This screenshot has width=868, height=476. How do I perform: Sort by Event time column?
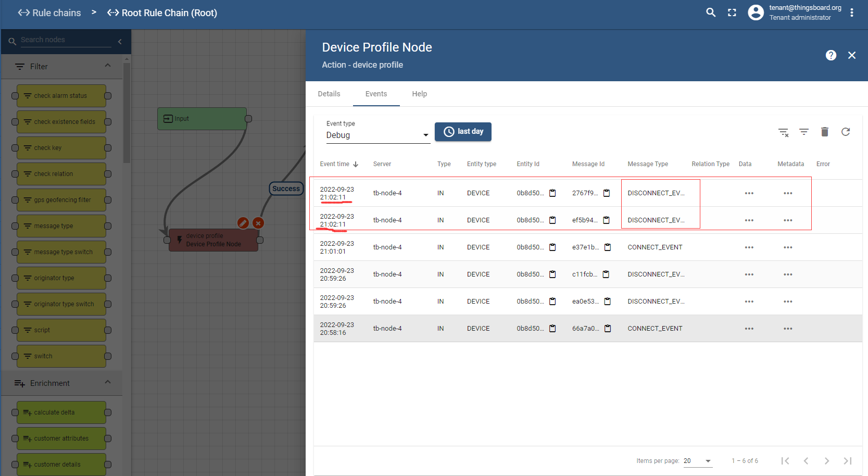pos(339,164)
